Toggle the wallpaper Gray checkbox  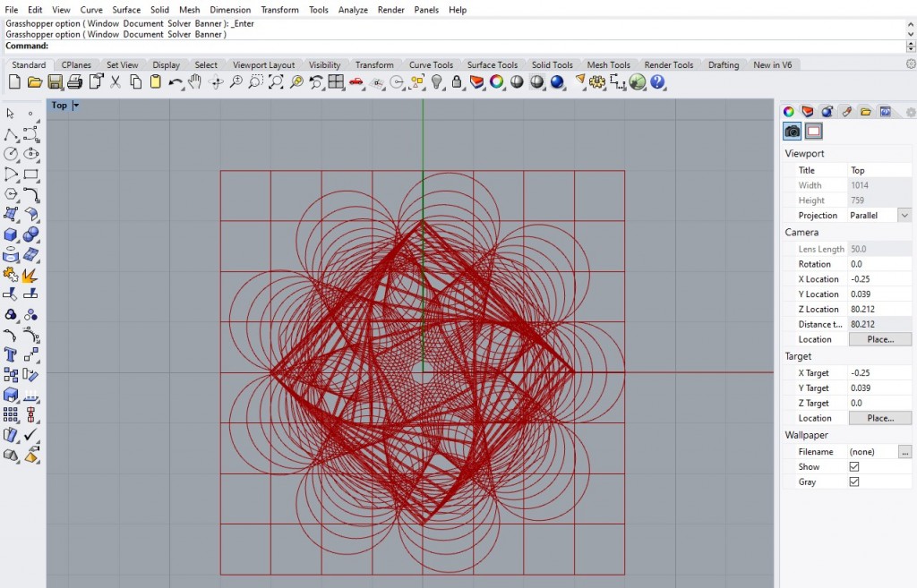(x=853, y=482)
